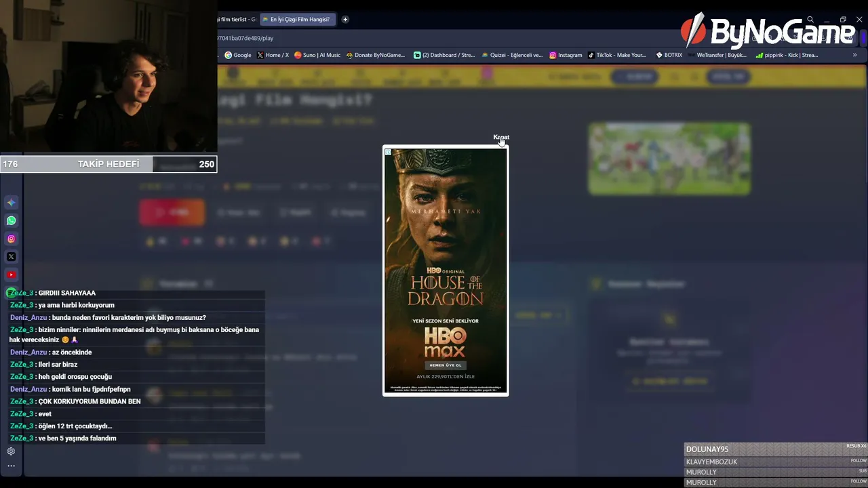Image resolution: width=868 pixels, height=488 pixels.
Task: Open the WeTransfer bookmark
Action: (717, 55)
